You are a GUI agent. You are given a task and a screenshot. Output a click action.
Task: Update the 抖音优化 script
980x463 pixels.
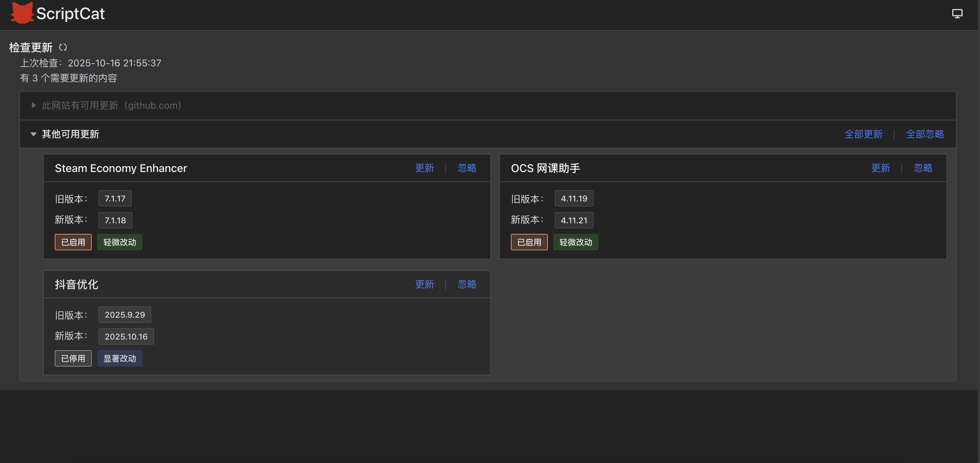pos(424,285)
